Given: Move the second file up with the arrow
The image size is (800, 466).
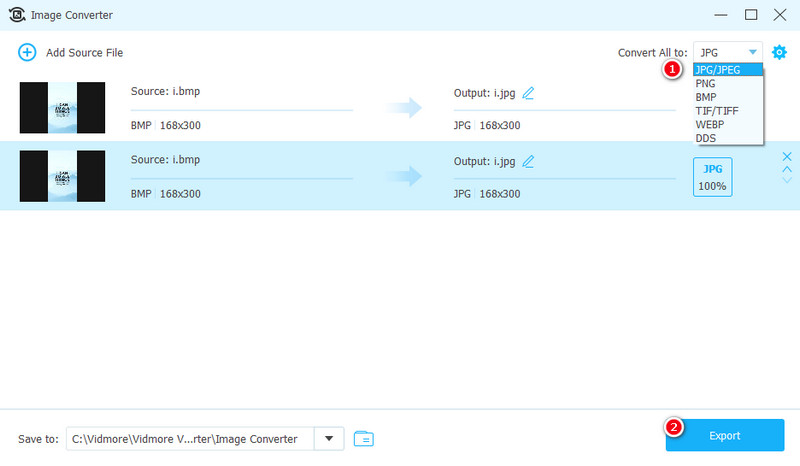Looking at the screenshot, I should click(786, 169).
